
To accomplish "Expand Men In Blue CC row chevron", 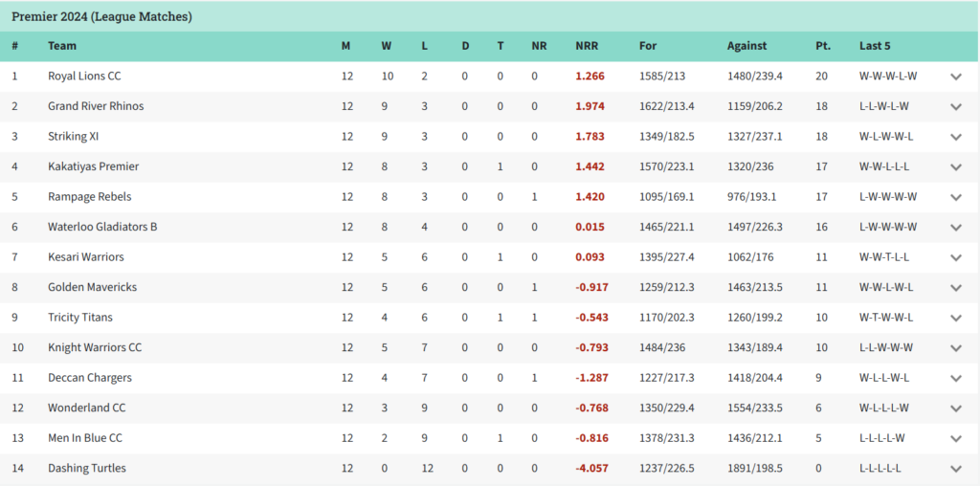I will [955, 438].
